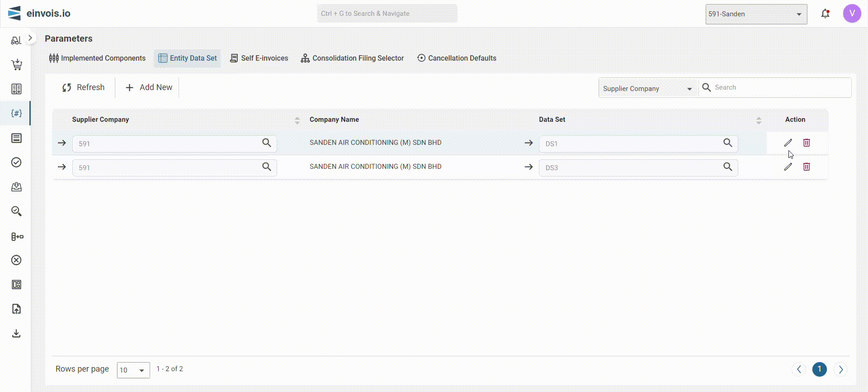868x392 pixels.
Task: Expand the sidebar with the chevron
Action: [x=30, y=38]
